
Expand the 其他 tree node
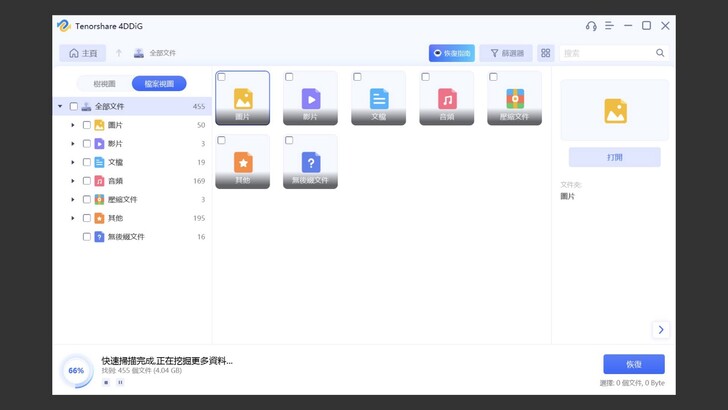click(x=73, y=218)
